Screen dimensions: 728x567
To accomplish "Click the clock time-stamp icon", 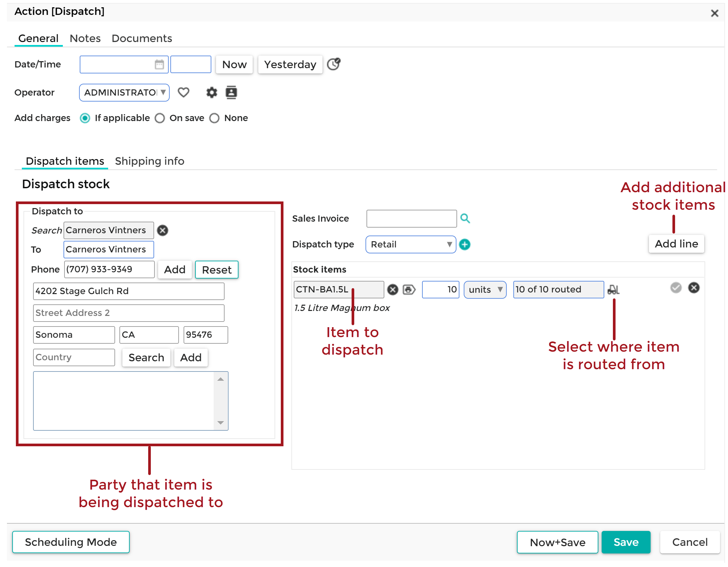I will point(334,64).
